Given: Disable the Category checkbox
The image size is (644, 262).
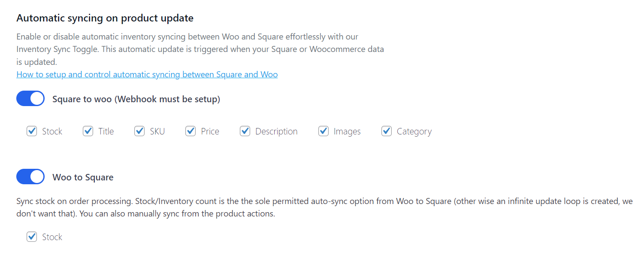Looking at the screenshot, I should click(x=386, y=131).
